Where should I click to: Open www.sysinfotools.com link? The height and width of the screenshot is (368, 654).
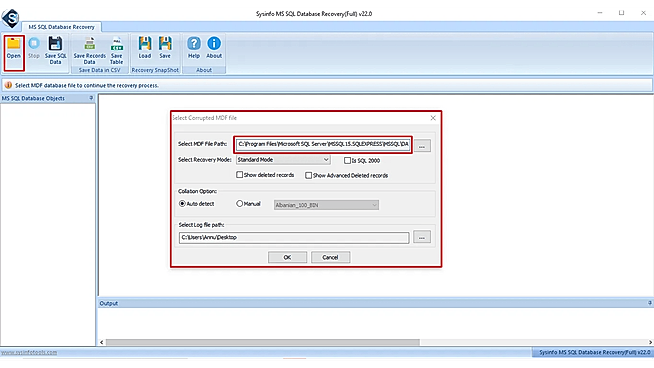pos(29,352)
